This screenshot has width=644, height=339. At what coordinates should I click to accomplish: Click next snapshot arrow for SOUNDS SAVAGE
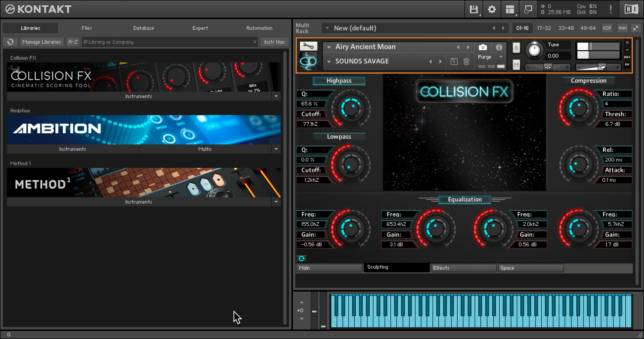[x=440, y=62]
